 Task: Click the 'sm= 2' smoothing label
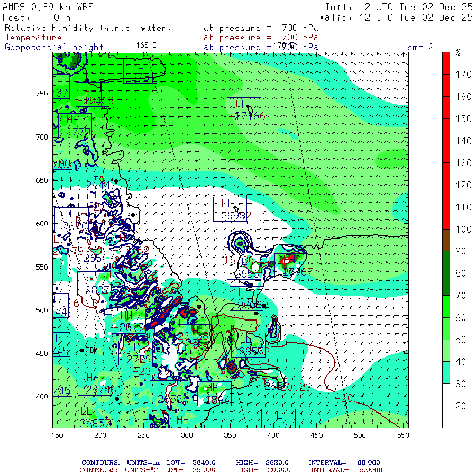[x=420, y=47]
